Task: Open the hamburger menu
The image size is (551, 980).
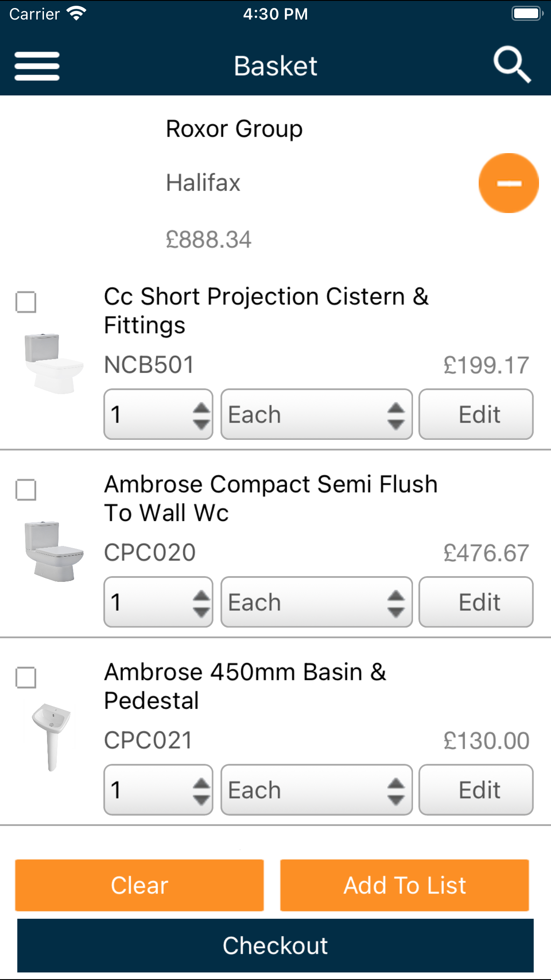Action: pyautogui.click(x=37, y=66)
